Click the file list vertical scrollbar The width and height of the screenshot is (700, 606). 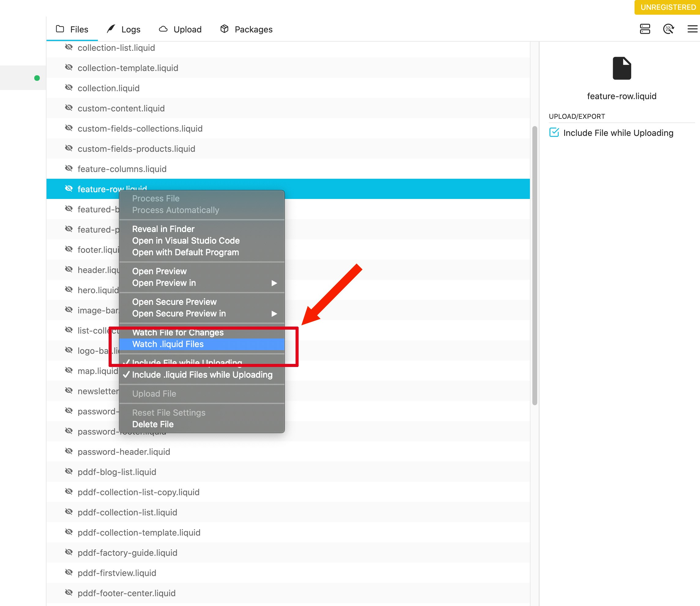(534, 265)
